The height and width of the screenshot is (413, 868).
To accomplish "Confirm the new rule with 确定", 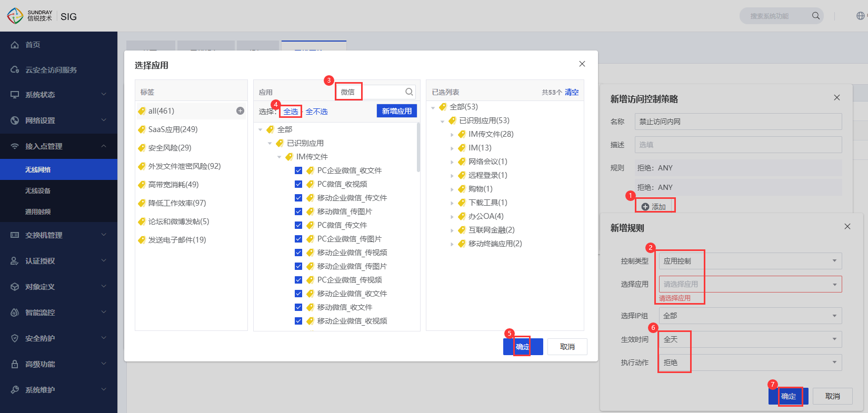I will (x=789, y=396).
